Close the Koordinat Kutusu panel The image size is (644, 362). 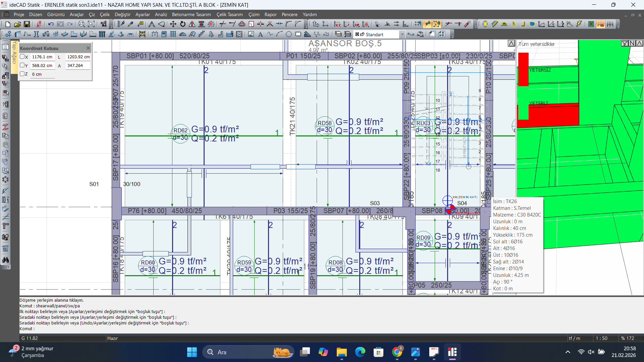click(x=88, y=48)
